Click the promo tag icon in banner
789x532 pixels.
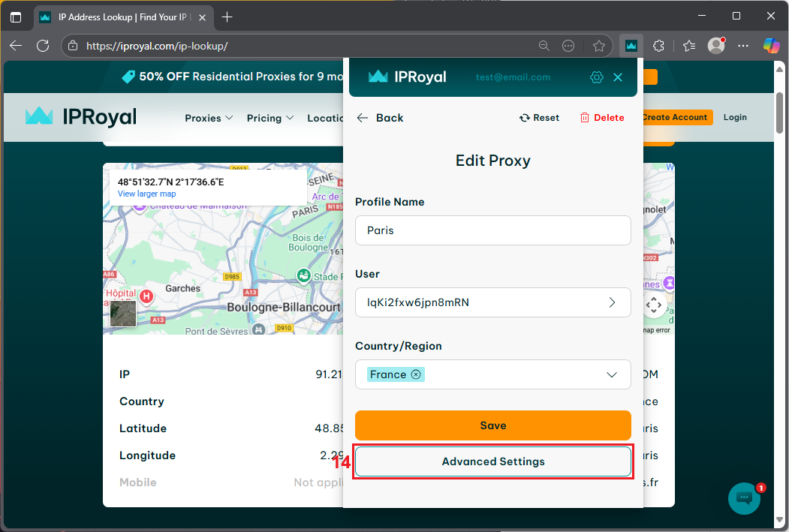click(128, 77)
